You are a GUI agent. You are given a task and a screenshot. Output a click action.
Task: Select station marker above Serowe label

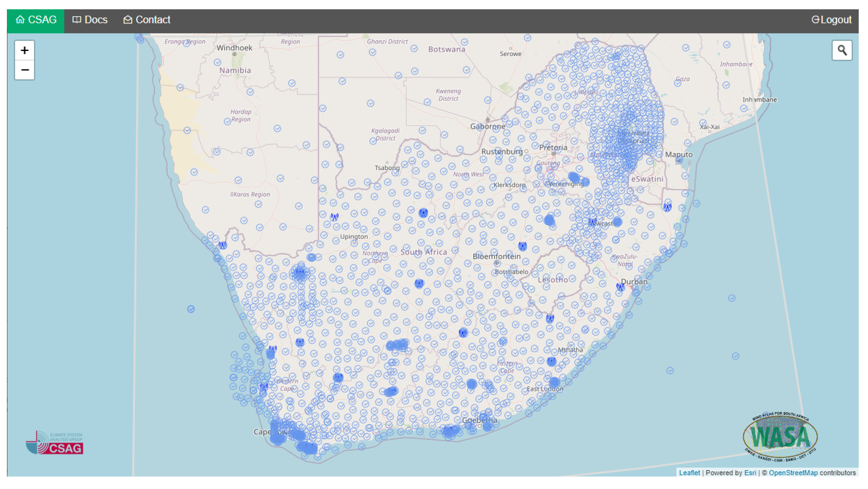[x=528, y=38]
